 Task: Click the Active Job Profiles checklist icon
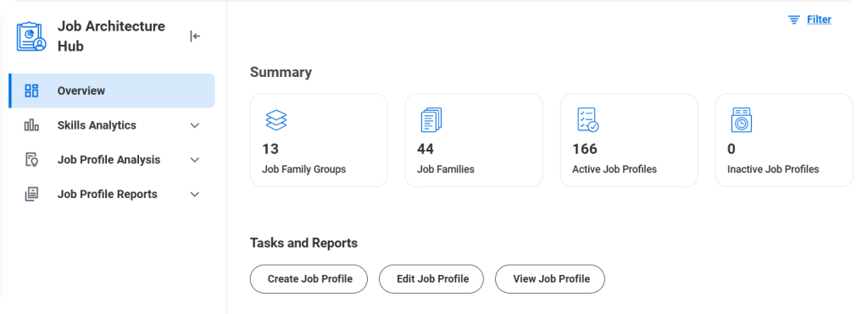587,120
